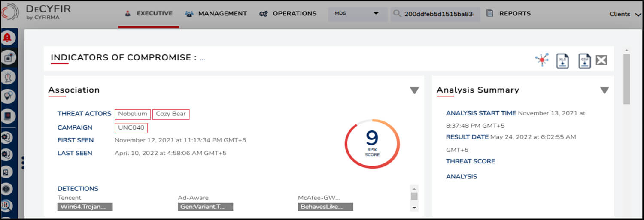The height and width of the screenshot is (220, 644).
Task: Collapse the Analysis Summary section
Action: coord(605,90)
